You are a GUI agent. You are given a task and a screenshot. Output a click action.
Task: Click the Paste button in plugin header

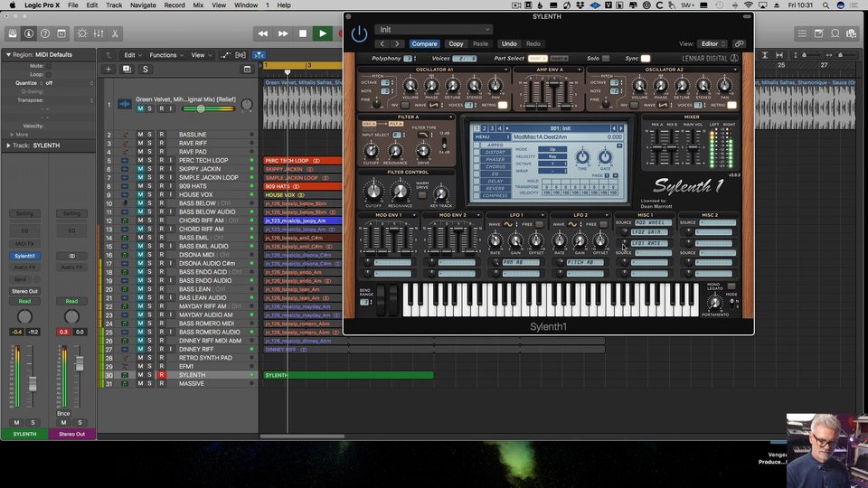coord(480,43)
